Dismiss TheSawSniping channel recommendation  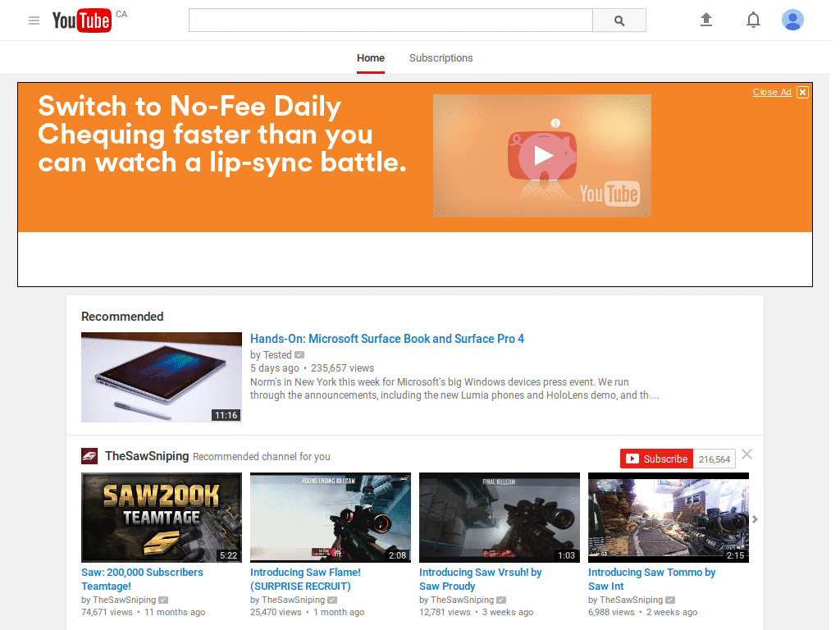click(747, 454)
